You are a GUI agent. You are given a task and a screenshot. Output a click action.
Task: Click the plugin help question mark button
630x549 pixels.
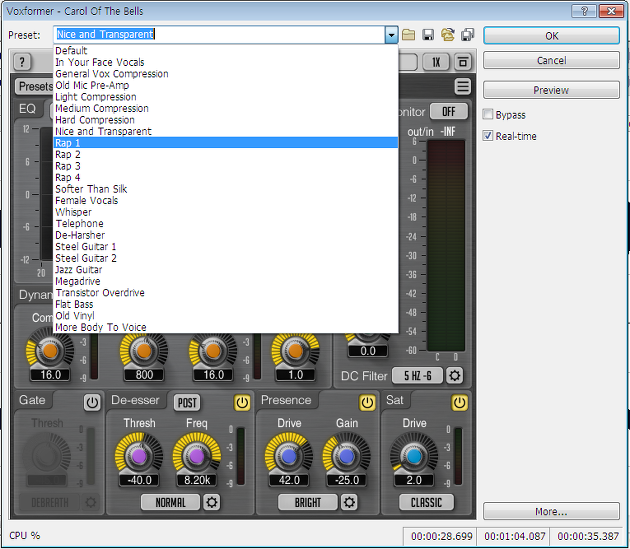click(22, 62)
